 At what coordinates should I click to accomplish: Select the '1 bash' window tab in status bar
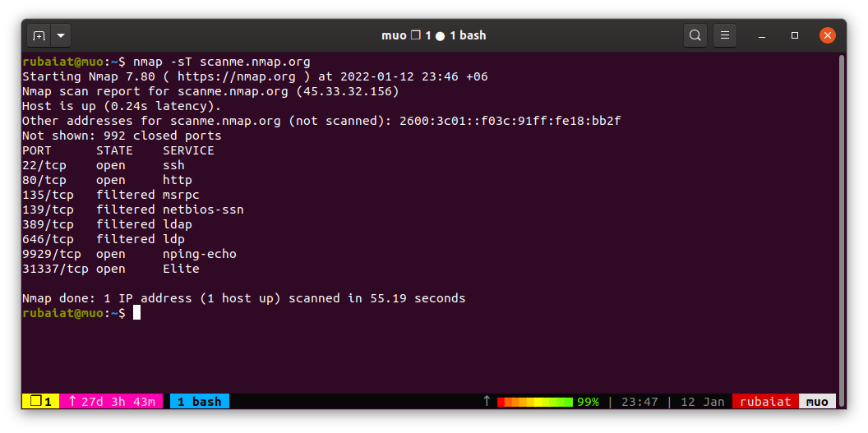(x=200, y=402)
